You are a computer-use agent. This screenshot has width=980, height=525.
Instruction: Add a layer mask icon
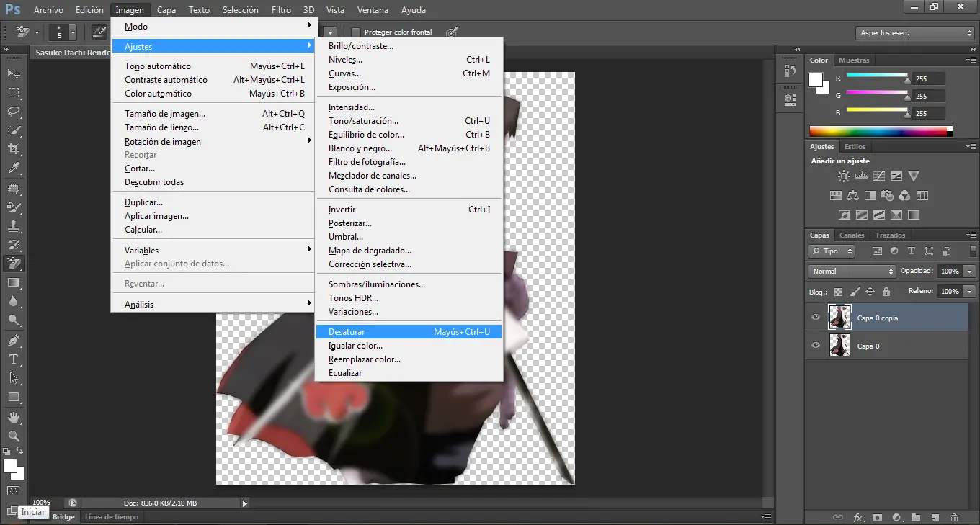pyautogui.click(x=877, y=517)
